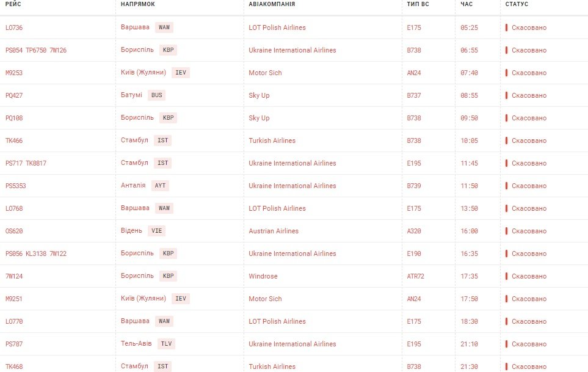Click the KBP badge in the 7W124 row
Image resolution: width=588 pixels, height=372 pixels.
tap(168, 276)
